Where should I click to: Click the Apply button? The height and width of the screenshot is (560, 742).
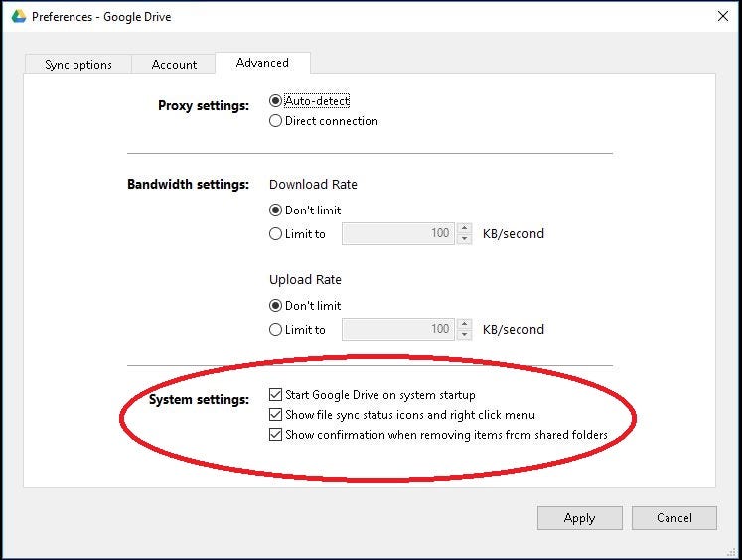[580, 518]
